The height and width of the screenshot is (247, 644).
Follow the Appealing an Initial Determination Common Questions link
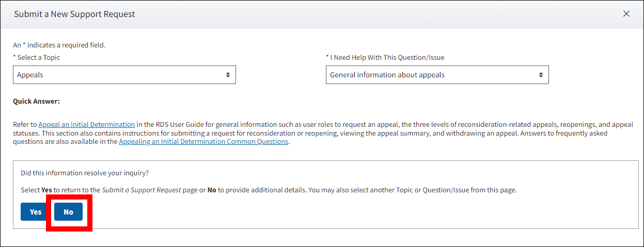[203, 141]
